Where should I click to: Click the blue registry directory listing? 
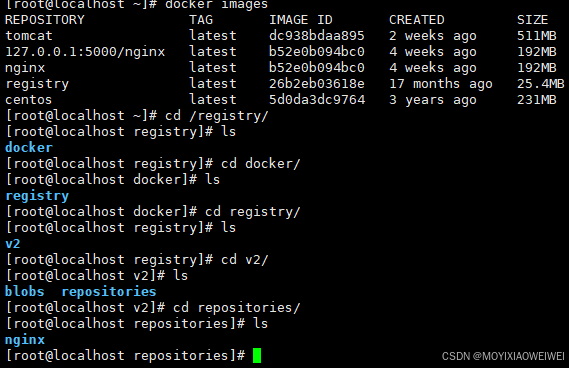pos(37,196)
